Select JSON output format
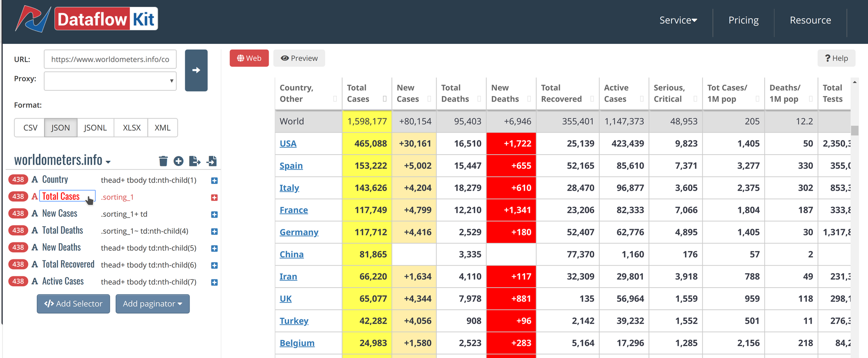Image resolution: width=868 pixels, height=358 pixels. (x=60, y=128)
